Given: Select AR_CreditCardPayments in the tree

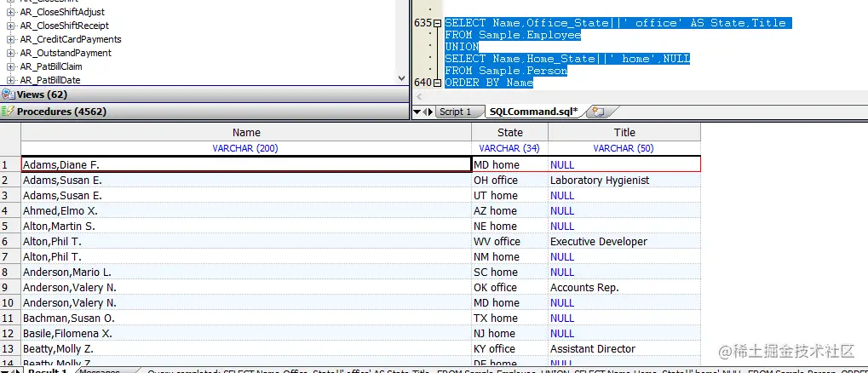Looking at the screenshot, I should (x=71, y=39).
